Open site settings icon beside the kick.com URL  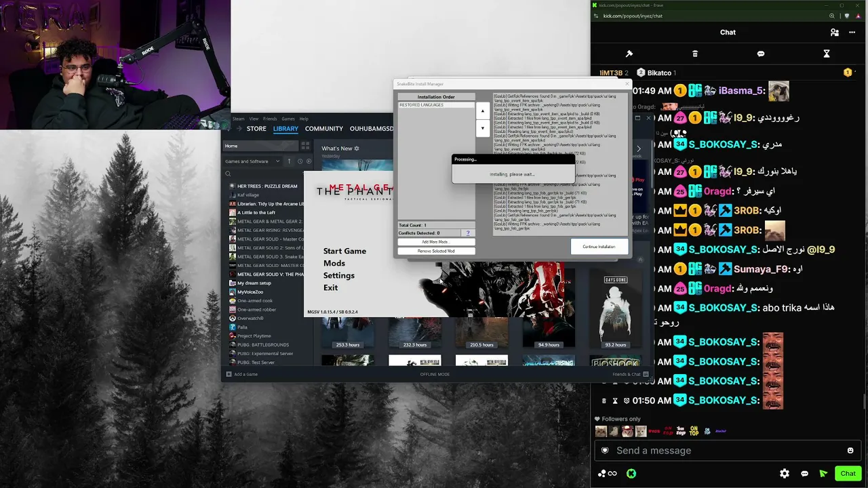[x=596, y=16]
